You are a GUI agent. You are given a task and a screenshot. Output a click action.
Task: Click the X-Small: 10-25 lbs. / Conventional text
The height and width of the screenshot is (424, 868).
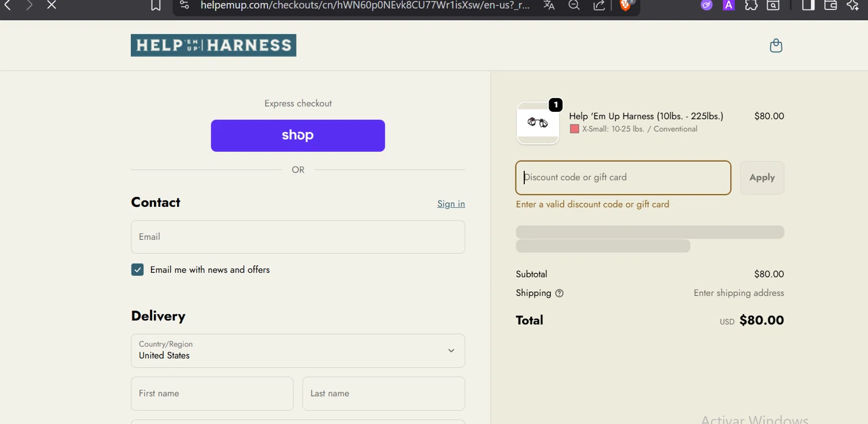click(639, 129)
